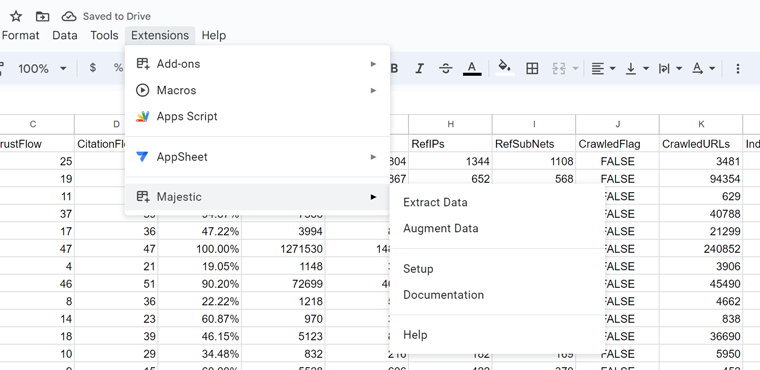Screen dimensions: 760x370
Task: Open the more toolbar options menu
Action: click(x=738, y=69)
